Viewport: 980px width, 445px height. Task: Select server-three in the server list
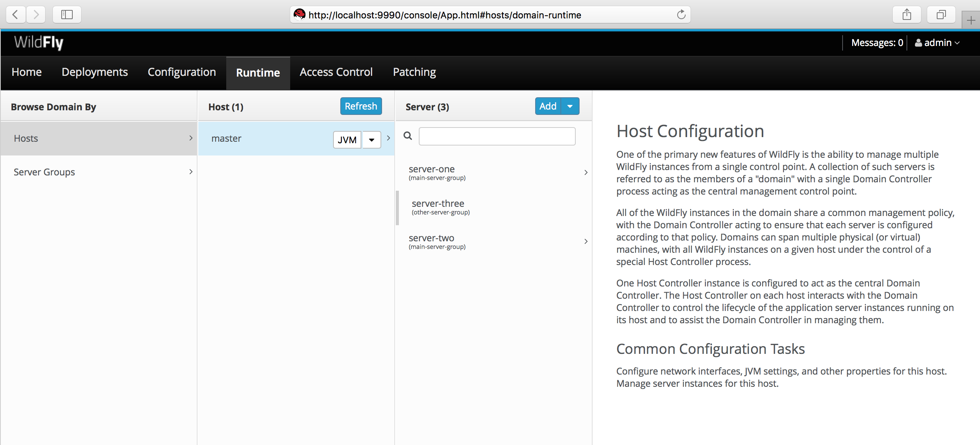click(x=494, y=207)
